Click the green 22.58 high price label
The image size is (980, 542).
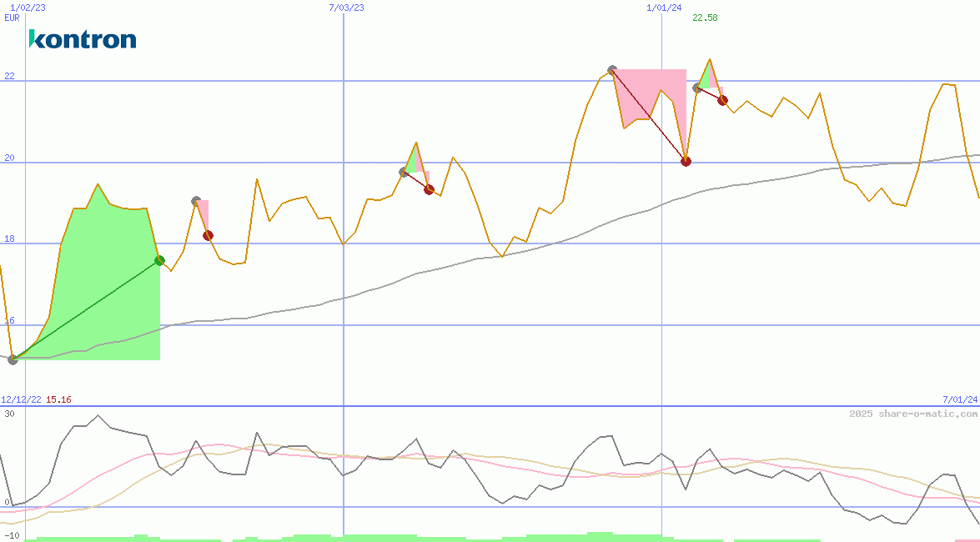[705, 18]
